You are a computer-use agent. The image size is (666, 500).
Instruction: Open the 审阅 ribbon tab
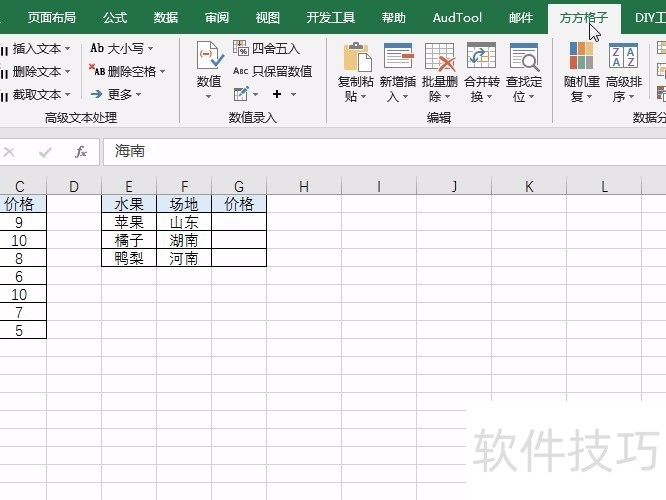pyautogui.click(x=217, y=17)
